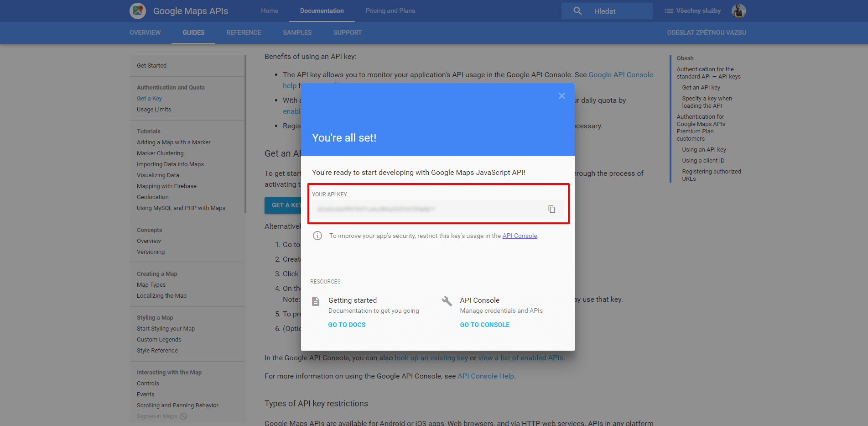Click the info icon beside security note
This screenshot has width=868, height=426.
click(x=317, y=236)
